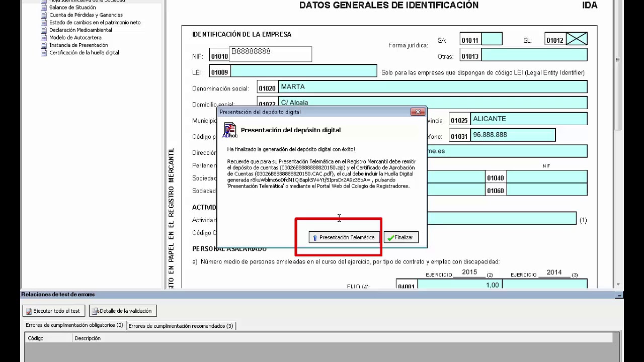Viewport: 644px width, 362px height.
Task: Click the LEI field 01009
Action: pyautogui.click(x=303, y=71)
